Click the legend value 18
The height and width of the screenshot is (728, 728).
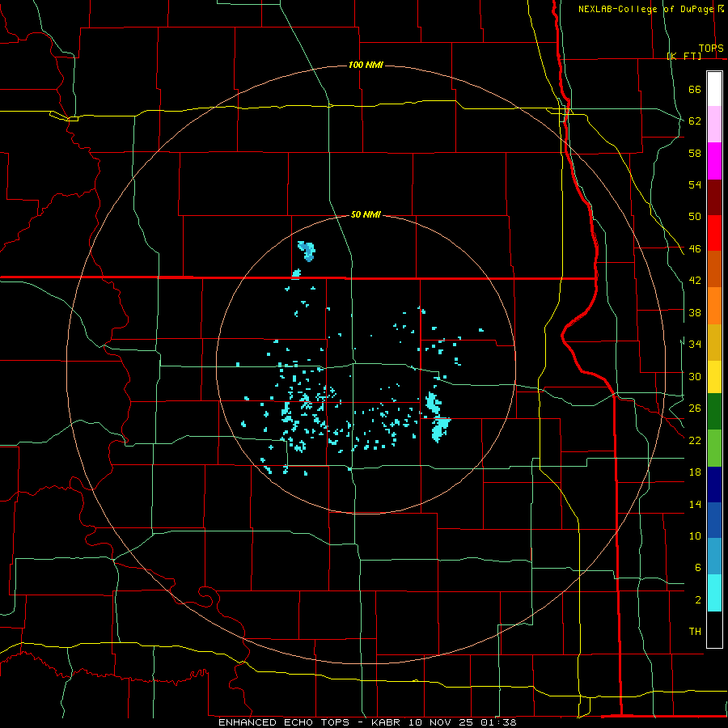pos(695,472)
